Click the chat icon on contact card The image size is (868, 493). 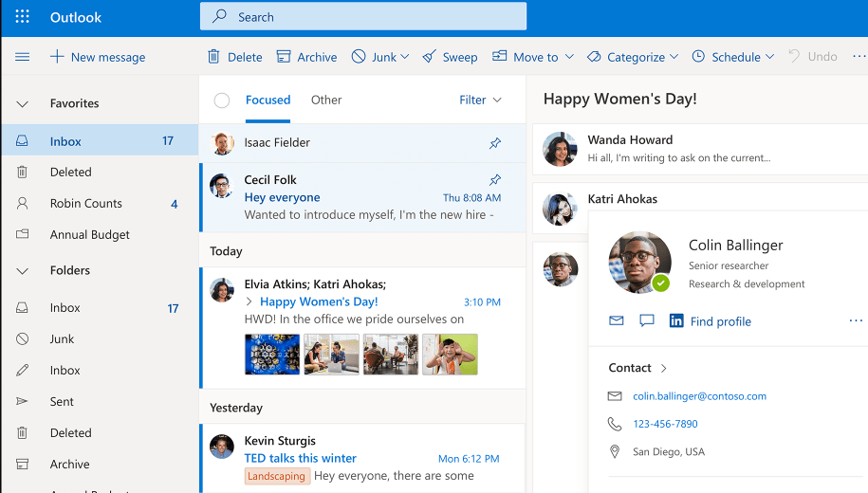(x=647, y=320)
